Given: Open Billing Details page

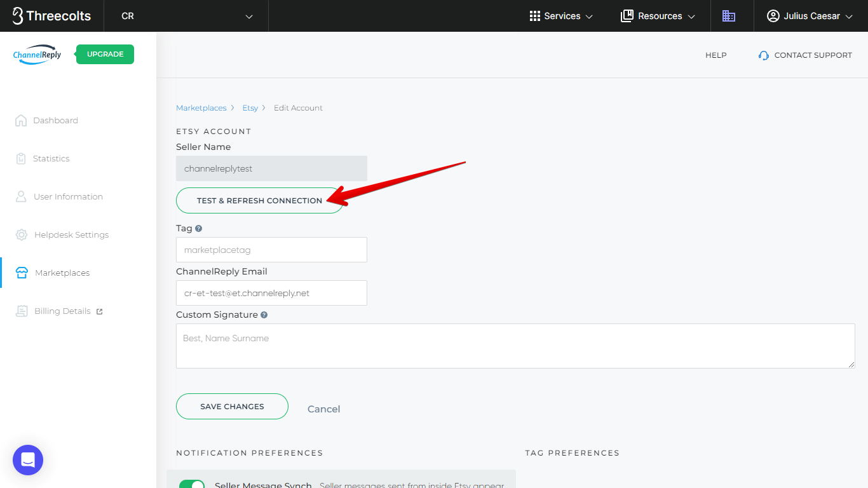Looking at the screenshot, I should click(x=62, y=311).
